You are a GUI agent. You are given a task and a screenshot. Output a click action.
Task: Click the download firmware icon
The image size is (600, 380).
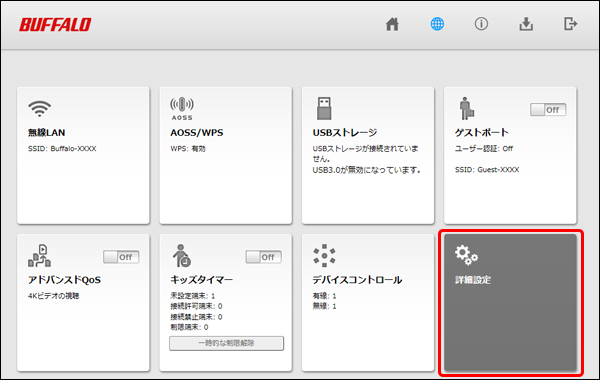(x=526, y=24)
